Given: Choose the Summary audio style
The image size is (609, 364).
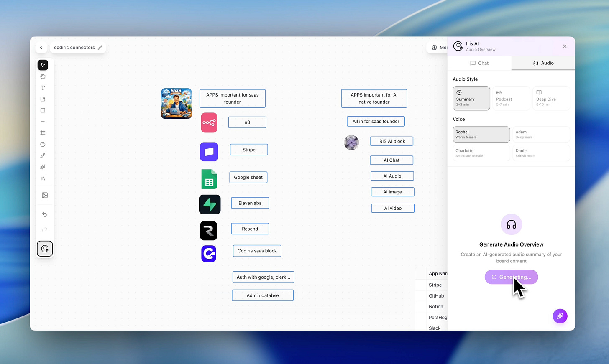Looking at the screenshot, I should [x=471, y=98].
